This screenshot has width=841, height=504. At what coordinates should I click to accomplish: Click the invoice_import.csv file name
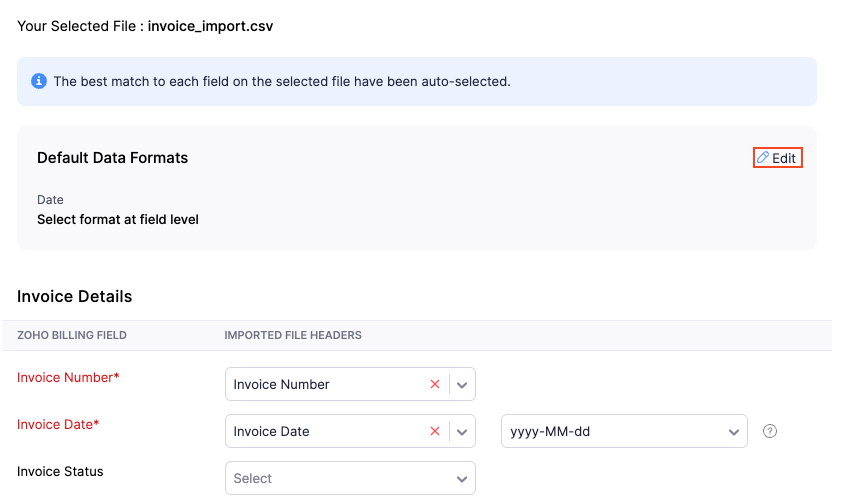point(210,26)
